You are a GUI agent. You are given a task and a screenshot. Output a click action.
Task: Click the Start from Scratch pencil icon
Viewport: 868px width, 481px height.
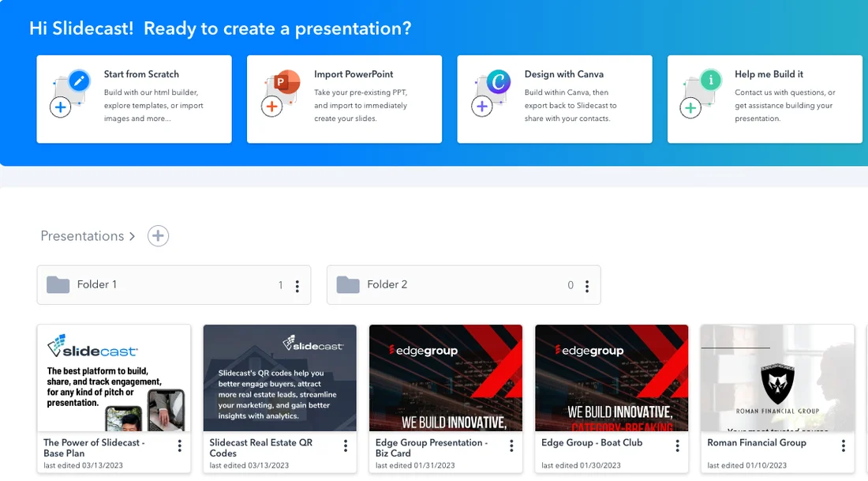coord(79,81)
